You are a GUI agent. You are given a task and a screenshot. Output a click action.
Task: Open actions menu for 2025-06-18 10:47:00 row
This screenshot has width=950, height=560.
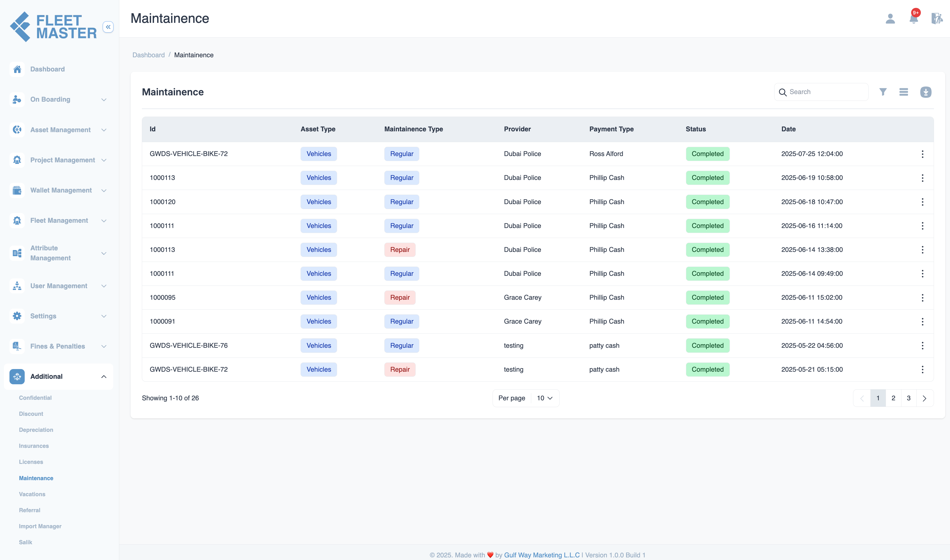coord(922,202)
